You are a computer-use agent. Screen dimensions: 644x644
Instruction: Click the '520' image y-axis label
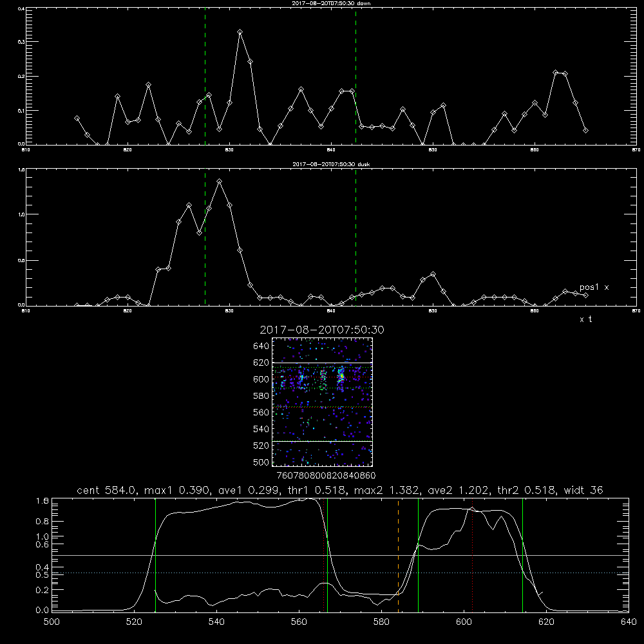pos(261,446)
